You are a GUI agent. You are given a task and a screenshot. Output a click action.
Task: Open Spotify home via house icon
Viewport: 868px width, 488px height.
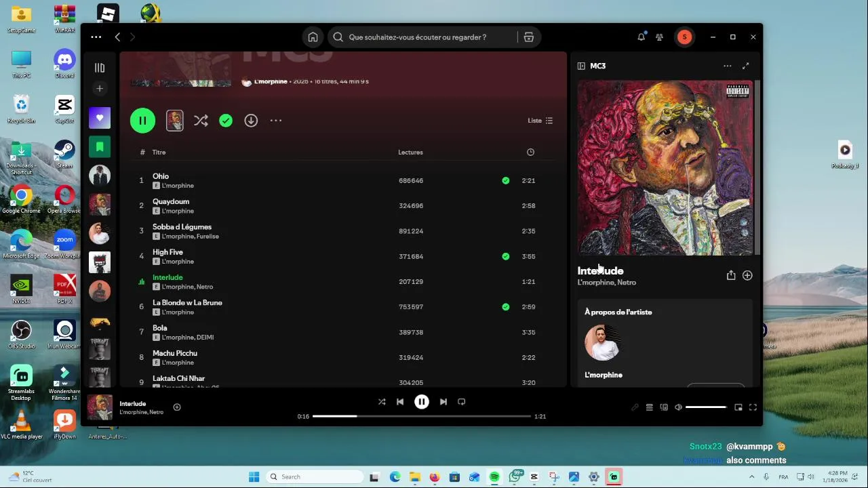[x=313, y=37]
